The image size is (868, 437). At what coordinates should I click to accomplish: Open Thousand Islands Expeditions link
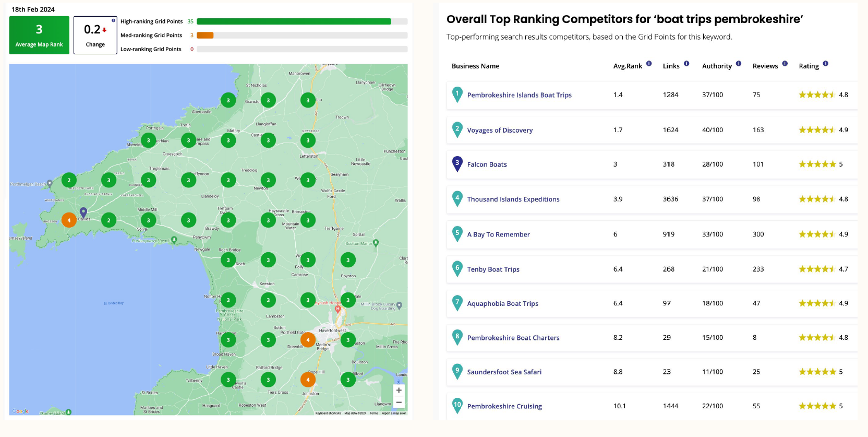(513, 199)
